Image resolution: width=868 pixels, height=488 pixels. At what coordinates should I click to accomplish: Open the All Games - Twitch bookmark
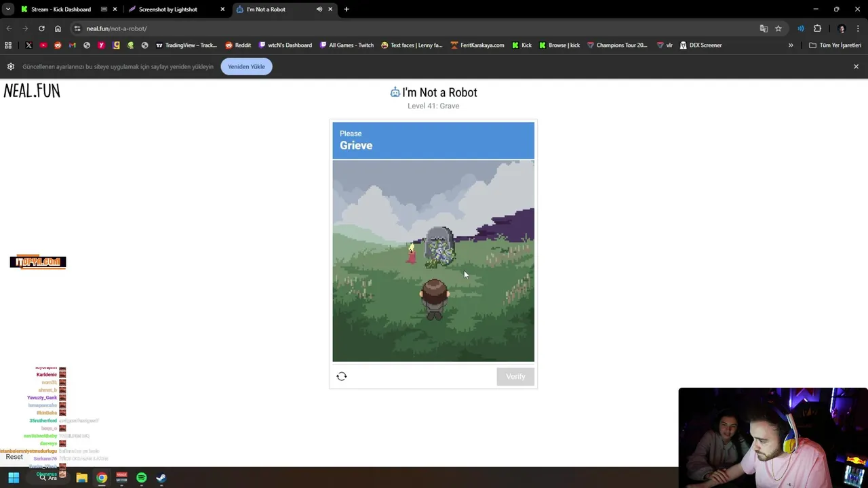(x=347, y=45)
